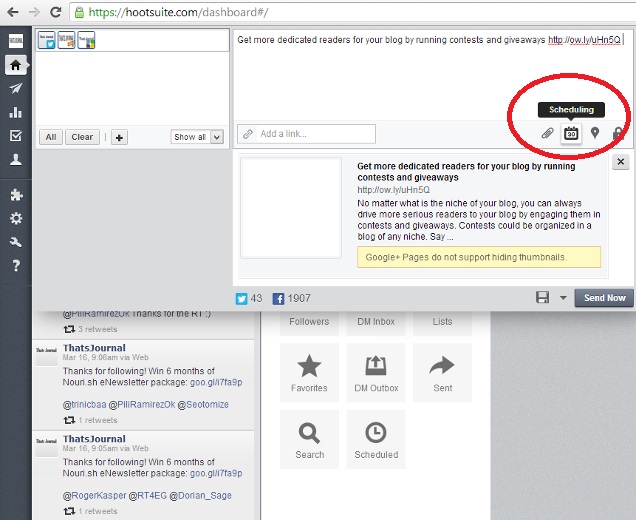The height and width of the screenshot is (520, 637).
Task: Open the Scheduling calendar icon
Action: pyautogui.click(x=571, y=133)
